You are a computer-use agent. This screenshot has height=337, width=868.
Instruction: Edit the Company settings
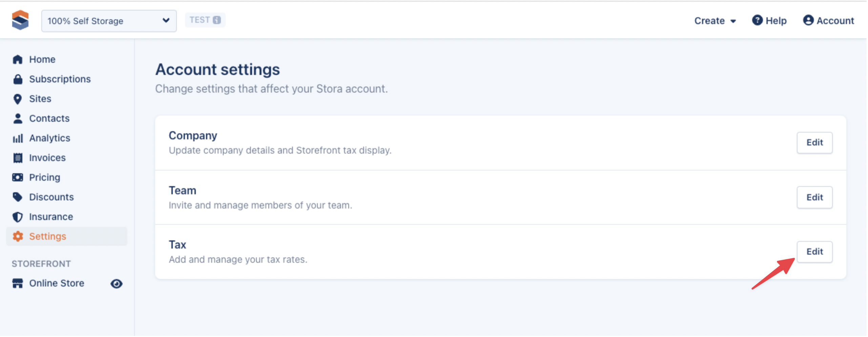coord(814,143)
